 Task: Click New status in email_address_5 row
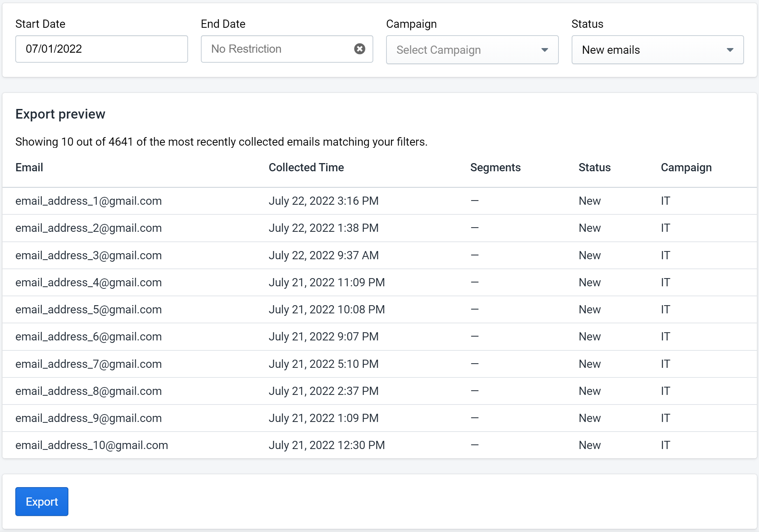589,309
